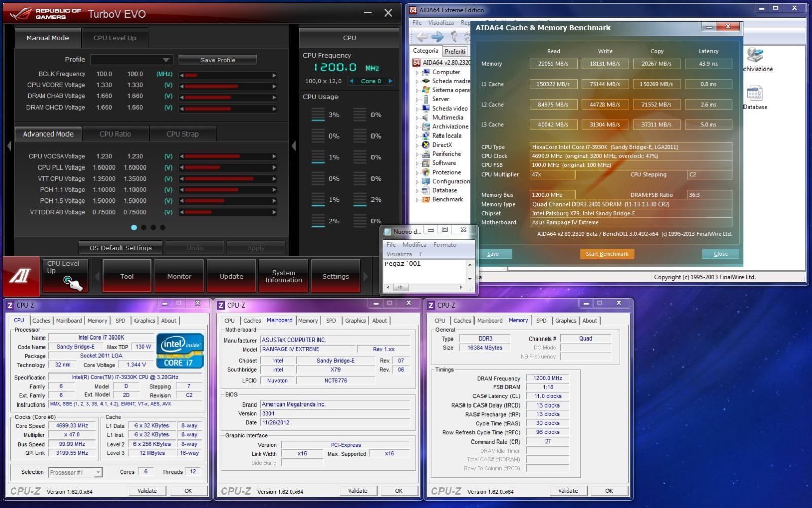Click Start Benchmark button
This screenshot has width=812, height=508.
coord(607,254)
